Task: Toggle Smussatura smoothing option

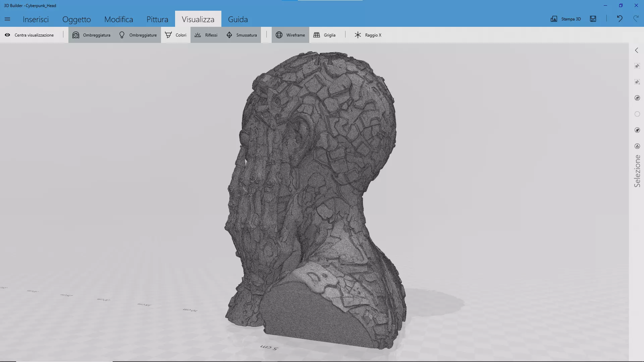Action: click(241, 35)
